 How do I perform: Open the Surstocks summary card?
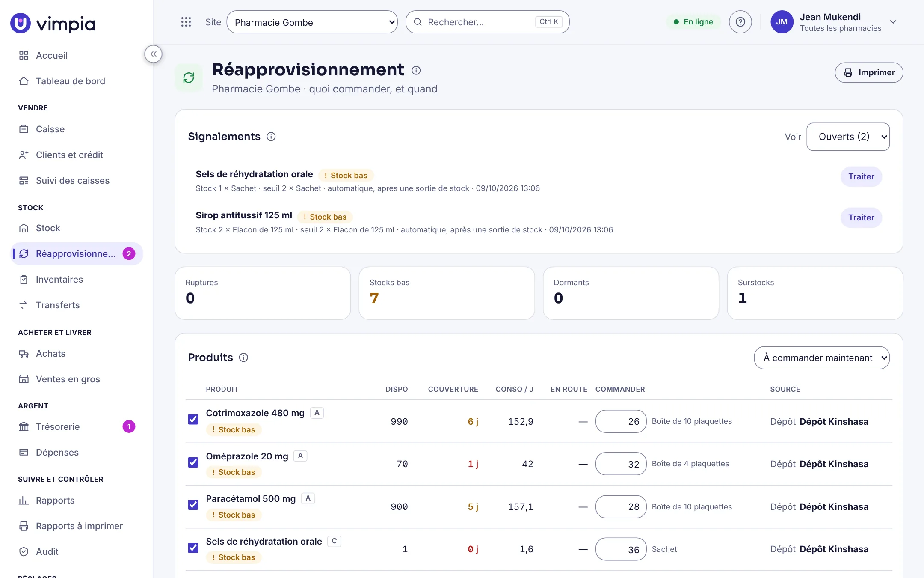[x=815, y=293]
